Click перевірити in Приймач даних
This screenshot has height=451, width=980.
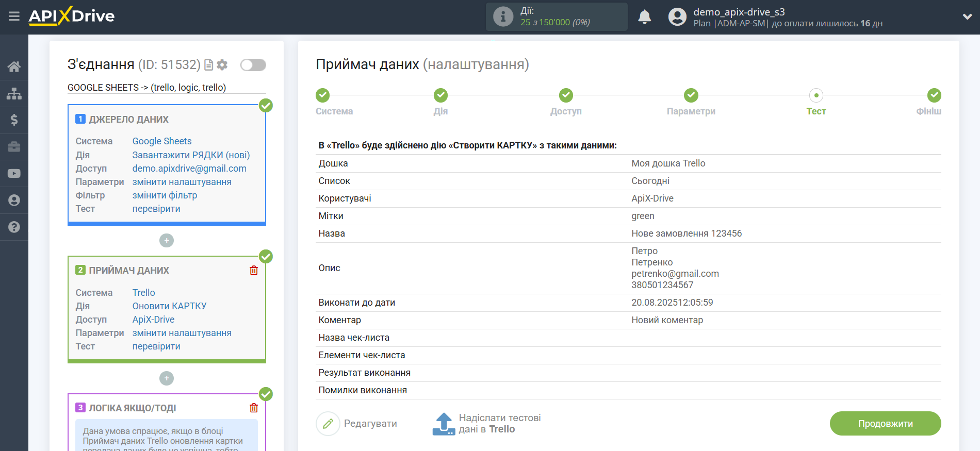156,346
